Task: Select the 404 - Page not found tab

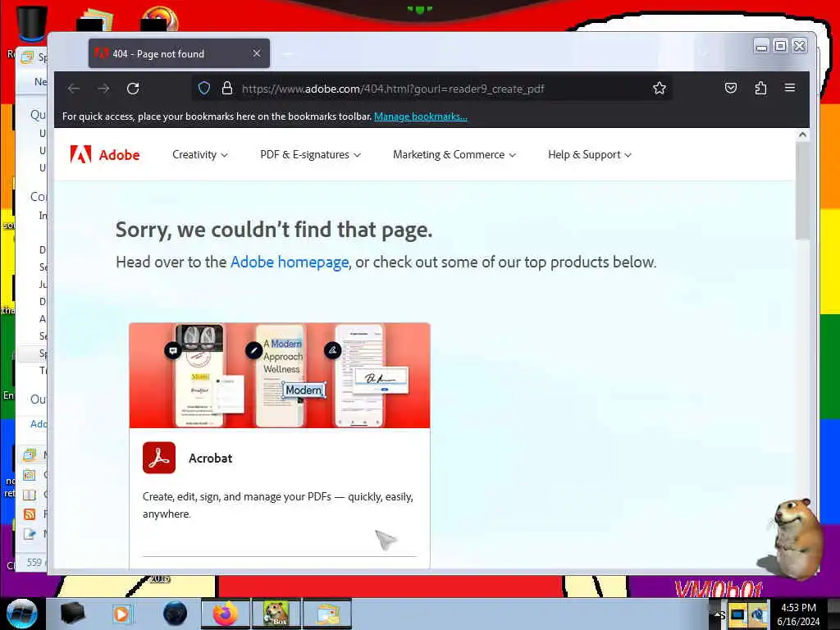Action: click(179, 53)
